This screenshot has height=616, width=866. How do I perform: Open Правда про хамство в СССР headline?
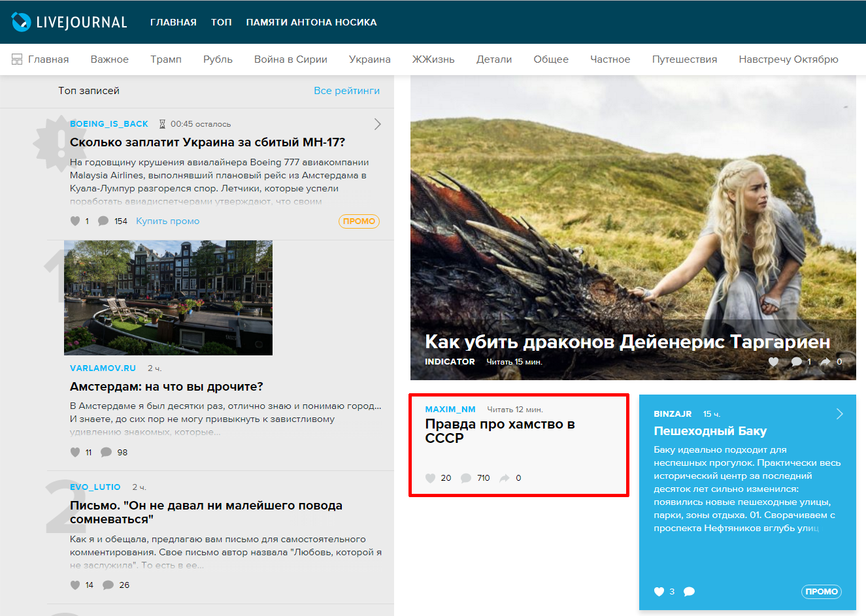500,431
